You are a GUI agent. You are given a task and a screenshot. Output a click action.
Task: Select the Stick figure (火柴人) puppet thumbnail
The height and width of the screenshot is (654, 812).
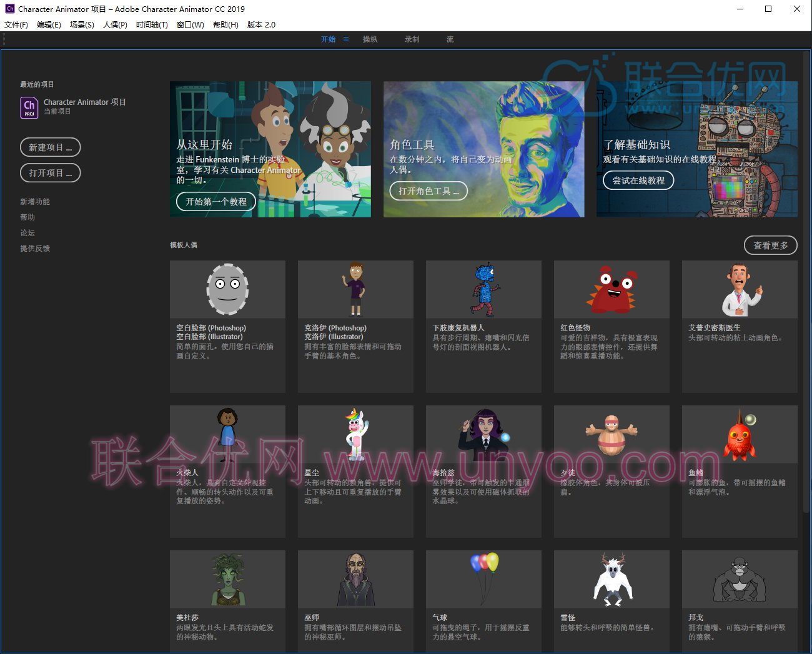(227, 434)
